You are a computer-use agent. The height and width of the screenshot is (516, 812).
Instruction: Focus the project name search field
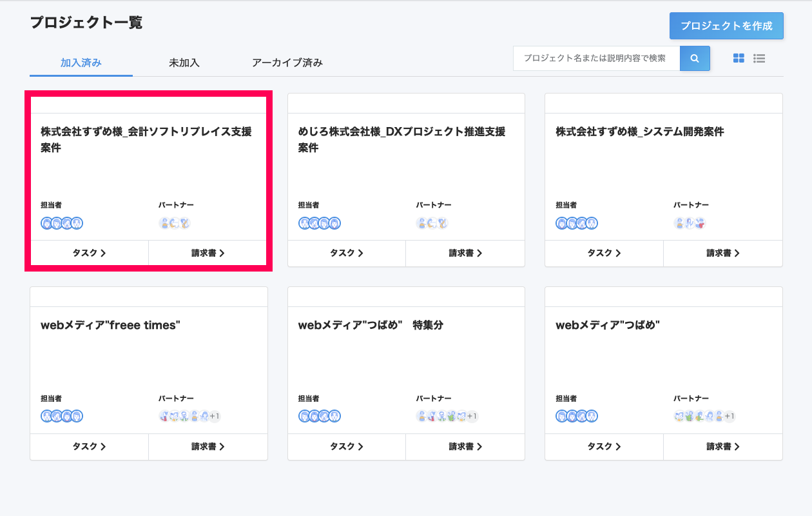[x=597, y=58]
